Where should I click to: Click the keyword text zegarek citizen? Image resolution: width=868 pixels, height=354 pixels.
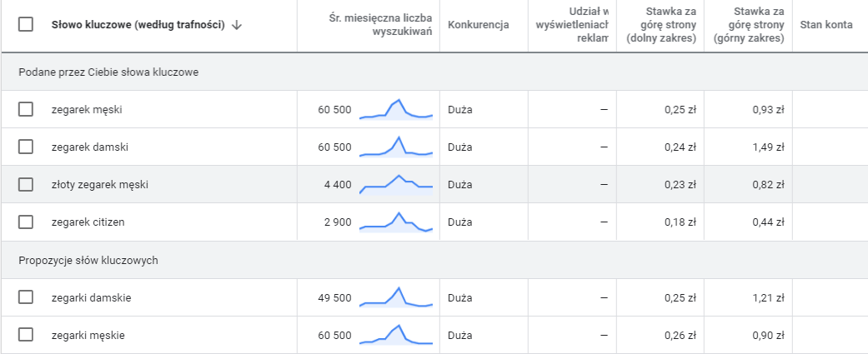click(88, 222)
